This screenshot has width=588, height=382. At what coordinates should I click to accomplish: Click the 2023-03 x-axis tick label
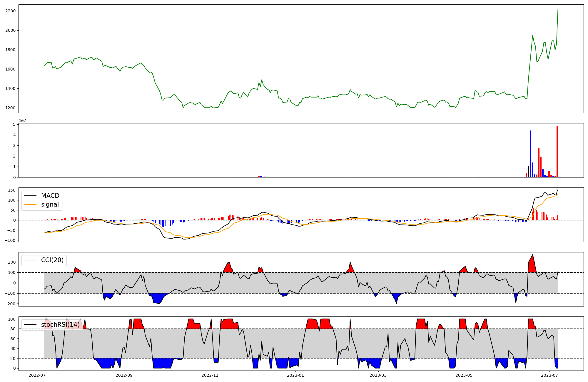378,375
